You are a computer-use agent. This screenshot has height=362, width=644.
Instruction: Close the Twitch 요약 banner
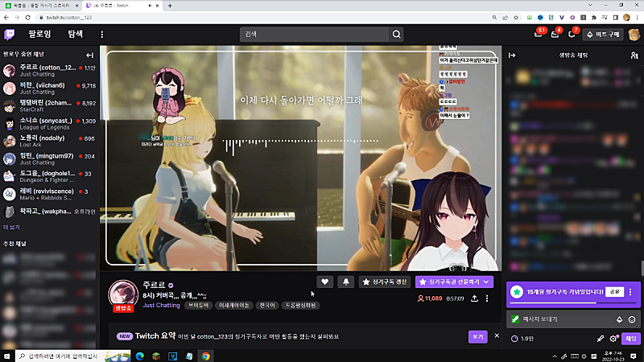(x=497, y=335)
